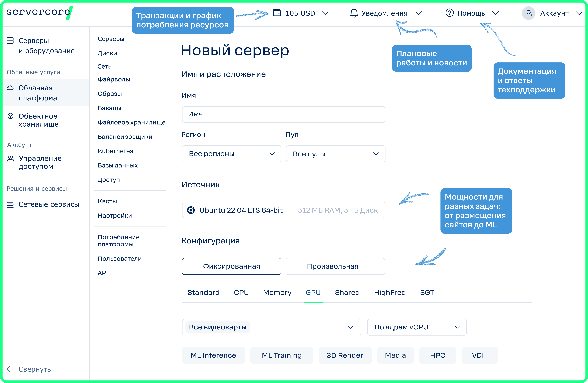Image resolution: width=588 pixels, height=383 pixels.
Task: Click the collapse sidebar arrow icon
Action: click(10, 369)
